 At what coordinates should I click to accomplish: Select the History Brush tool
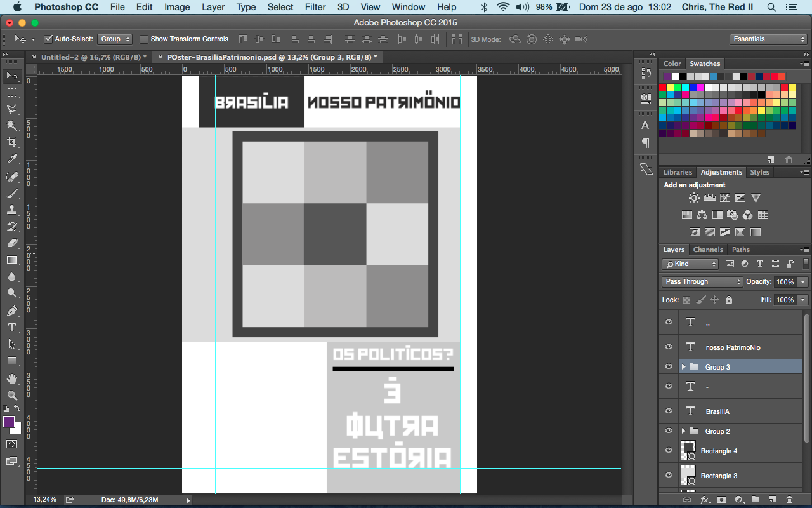point(12,227)
